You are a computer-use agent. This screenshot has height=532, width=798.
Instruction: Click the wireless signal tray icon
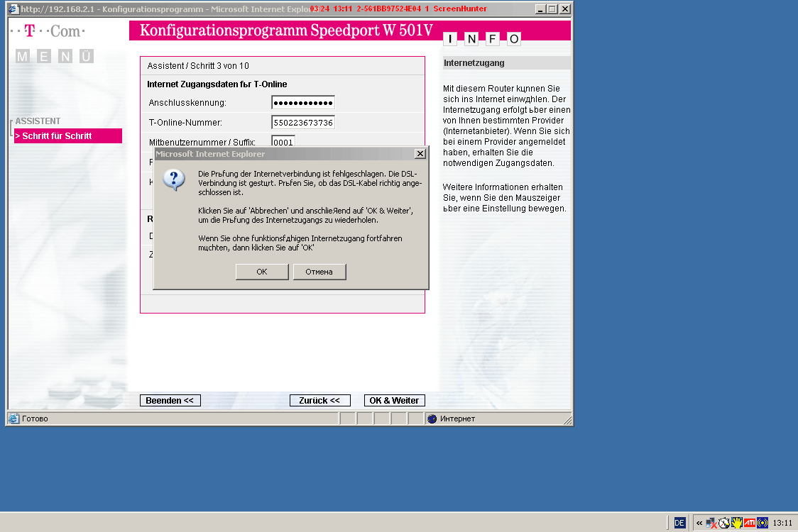[763, 522]
